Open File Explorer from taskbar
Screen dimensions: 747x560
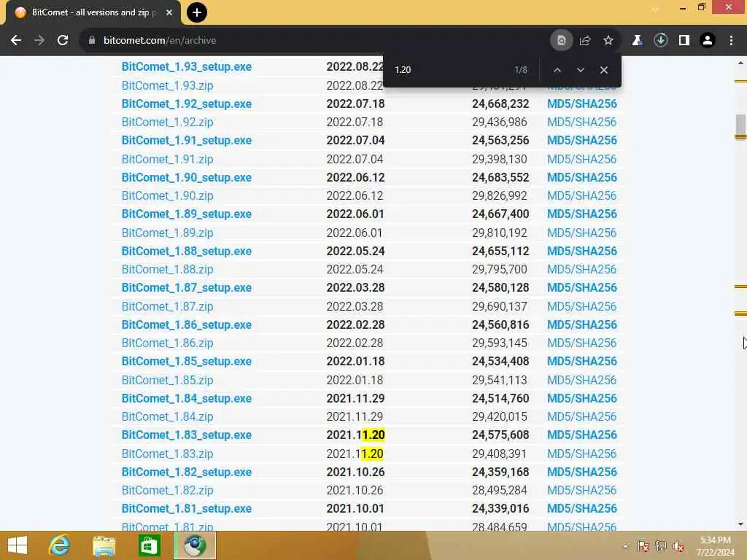click(104, 545)
